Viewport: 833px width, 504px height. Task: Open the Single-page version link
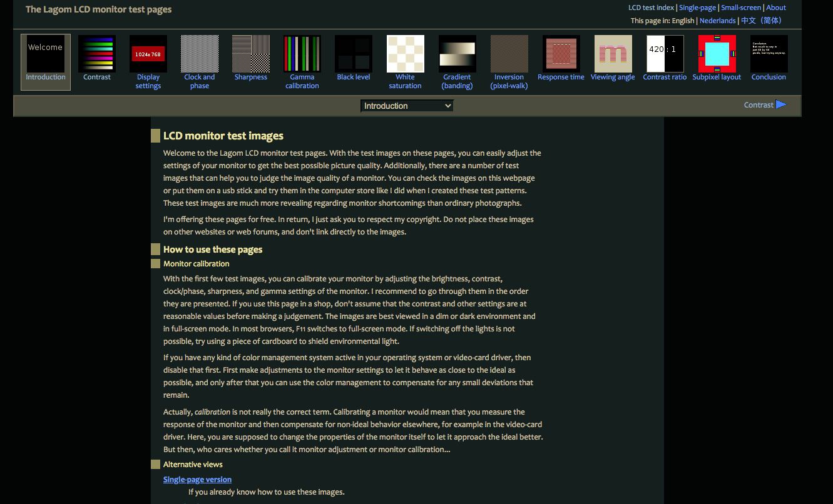pos(197,480)
